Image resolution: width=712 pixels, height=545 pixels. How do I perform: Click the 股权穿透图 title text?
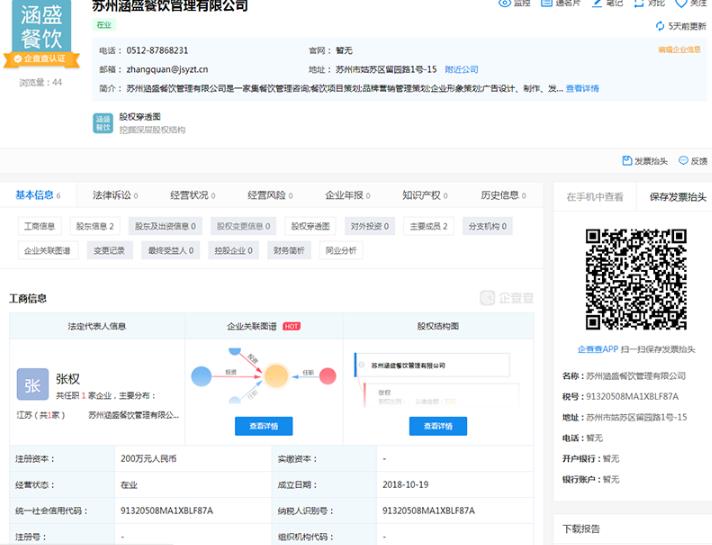[x=140, y=117]
